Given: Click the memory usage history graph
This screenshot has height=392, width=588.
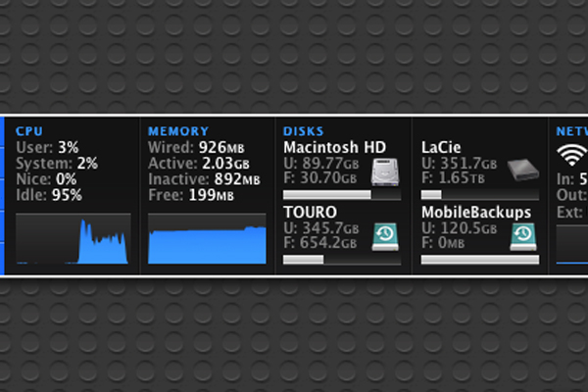Looking at the screenshot, I should click(x=207, y=238).
